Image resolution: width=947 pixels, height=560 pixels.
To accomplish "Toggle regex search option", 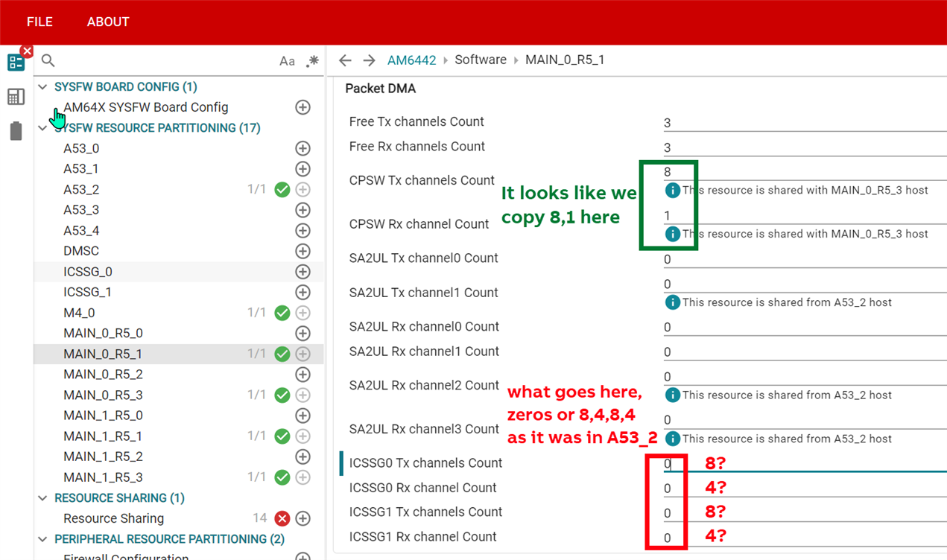I will click(x=312, y=61).
